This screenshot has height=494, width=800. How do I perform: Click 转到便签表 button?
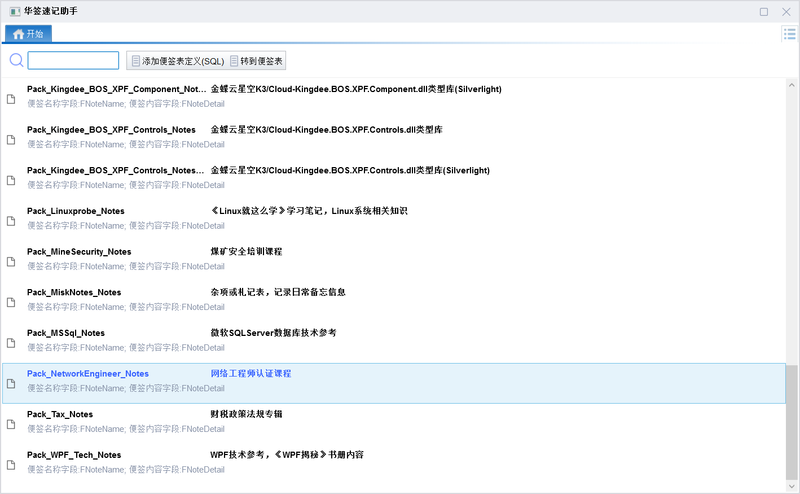point(257,61)
